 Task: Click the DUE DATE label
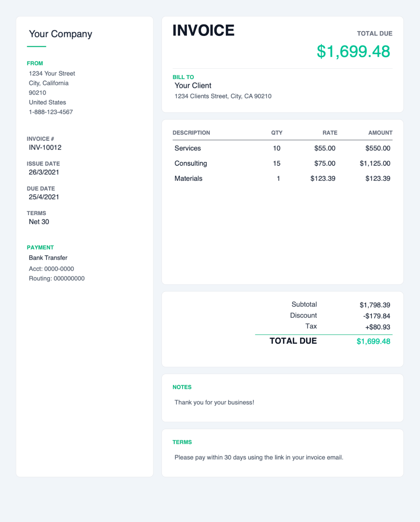click(x=41, y=189)
